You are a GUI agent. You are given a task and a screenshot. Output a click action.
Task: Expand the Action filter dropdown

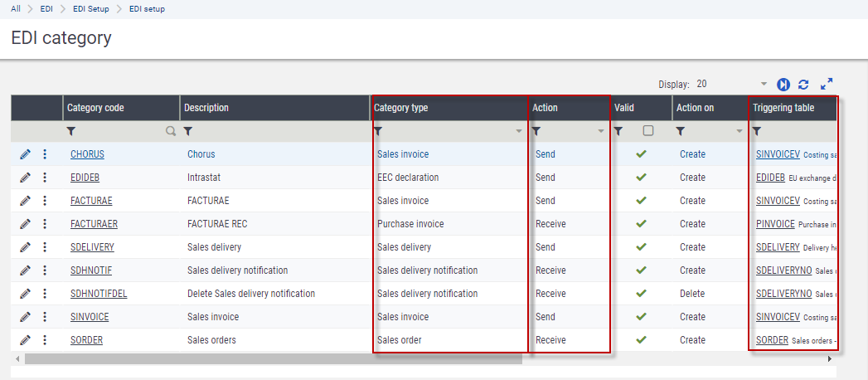tap(601, 131)
